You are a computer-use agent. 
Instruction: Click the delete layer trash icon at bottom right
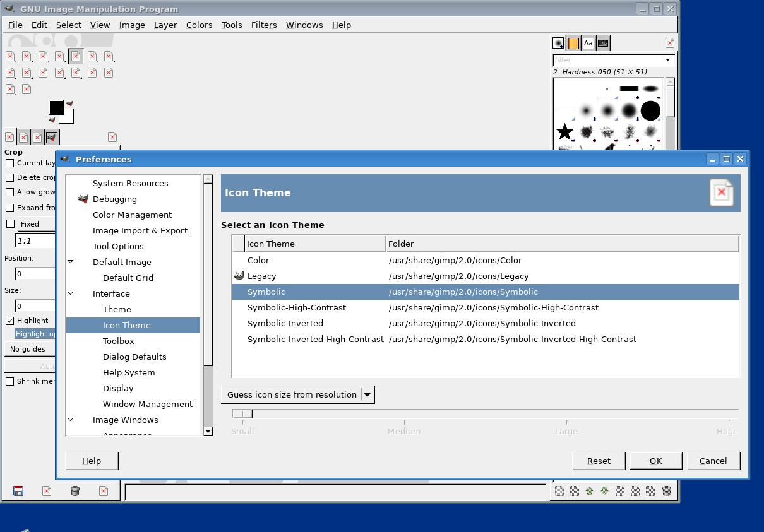[x=666, y=491]
